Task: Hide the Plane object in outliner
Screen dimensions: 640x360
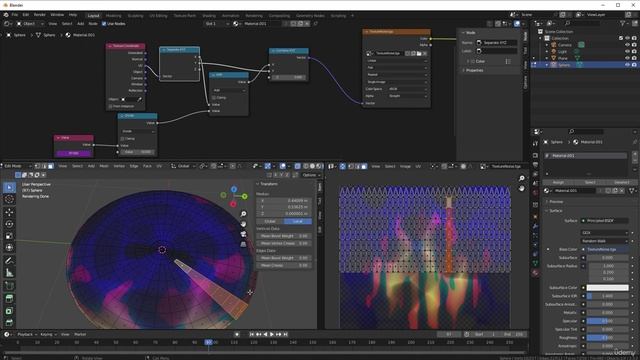Action: [x=627, y=58]
